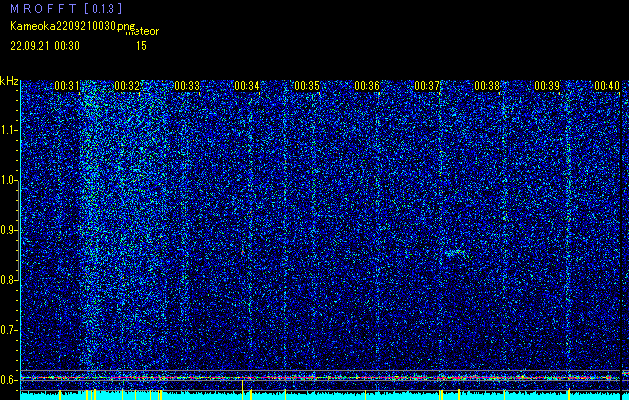
Task: Click the 00:38 time label
Action: tap(487, 86)
